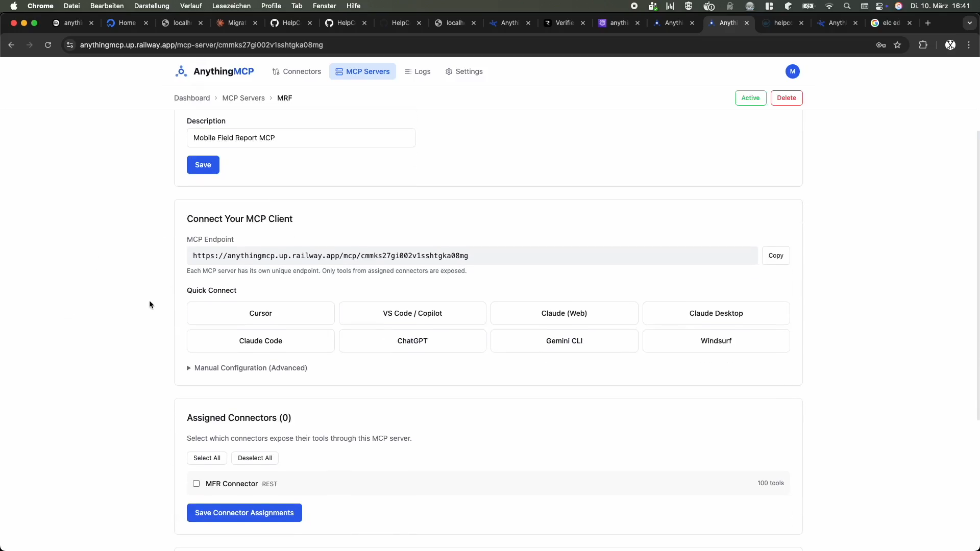980x551 pixels.
Task: Switch to the "elc ed" Google tab
Action: click(x=891, y=23)
